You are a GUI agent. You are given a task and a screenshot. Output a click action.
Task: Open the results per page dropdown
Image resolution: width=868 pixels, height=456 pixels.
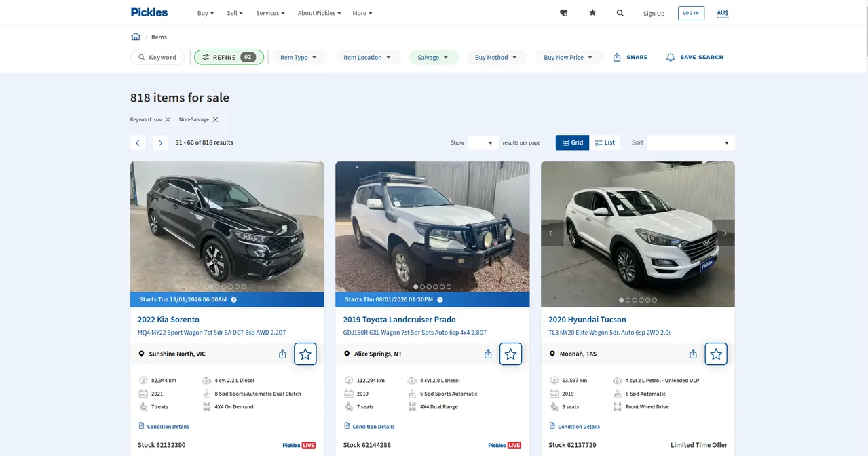tap(483, 142)
